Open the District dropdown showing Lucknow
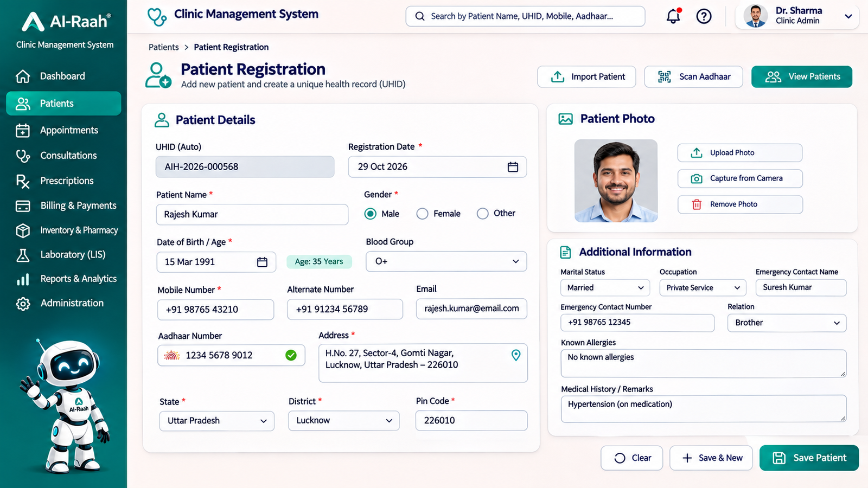Viewport: 868px width, 488px height. 344,421
